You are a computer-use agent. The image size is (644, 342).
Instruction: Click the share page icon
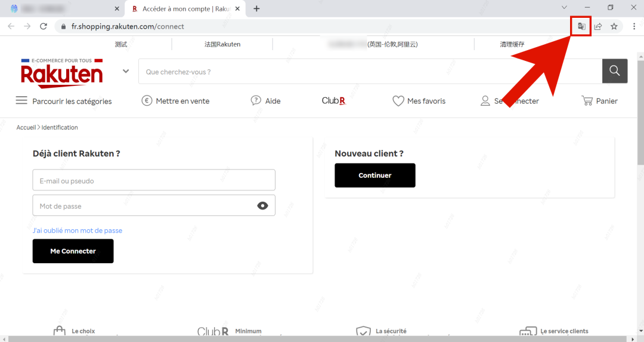click(x=598, y=26)
